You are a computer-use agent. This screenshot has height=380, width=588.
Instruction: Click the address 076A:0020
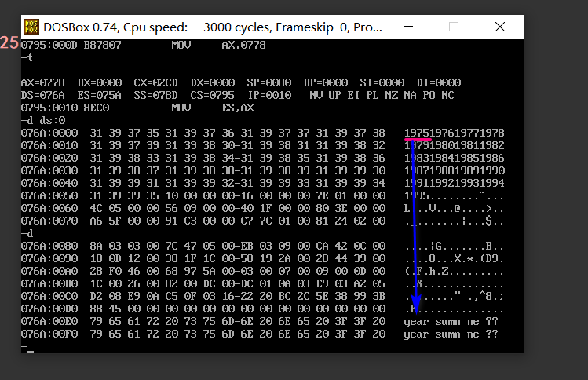pyautogui.click(x=49, y=158)
